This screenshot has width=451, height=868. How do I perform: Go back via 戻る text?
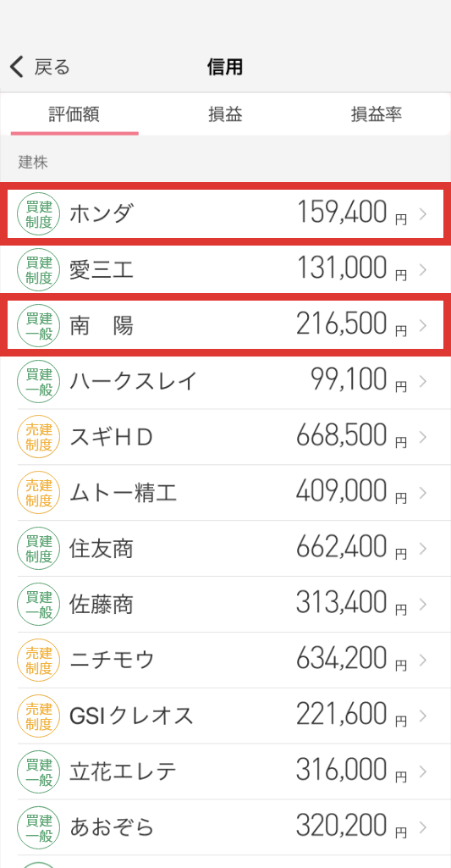pyautogui.click(x=52, y=67)
